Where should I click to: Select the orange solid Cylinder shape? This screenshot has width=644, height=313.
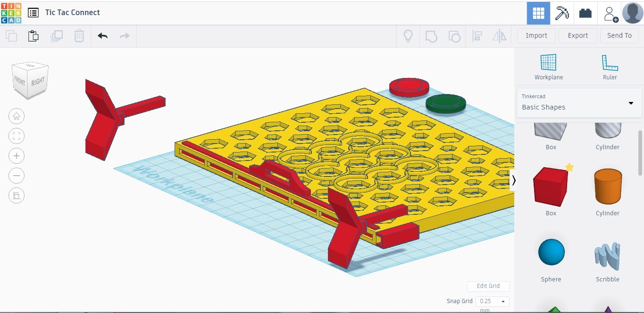608,187
